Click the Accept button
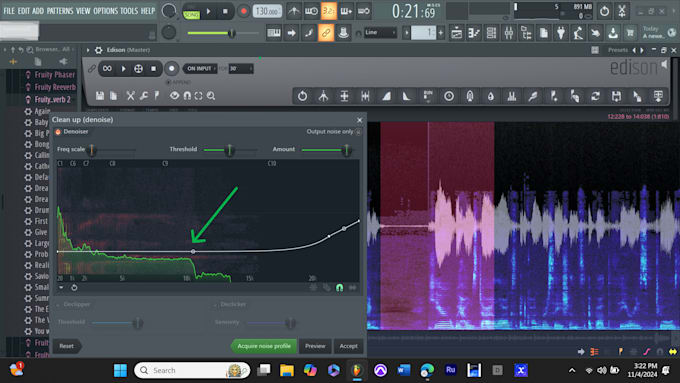680x383 pixels. pos(348,346)
